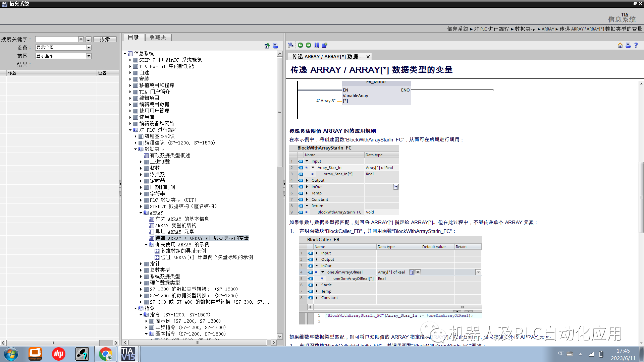
Task: Collapse the ARRAY tree node
Action: [141, 213]
